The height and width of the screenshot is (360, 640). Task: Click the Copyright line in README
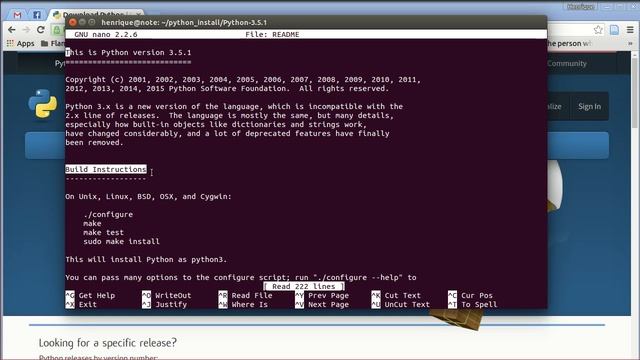point(243,80)
